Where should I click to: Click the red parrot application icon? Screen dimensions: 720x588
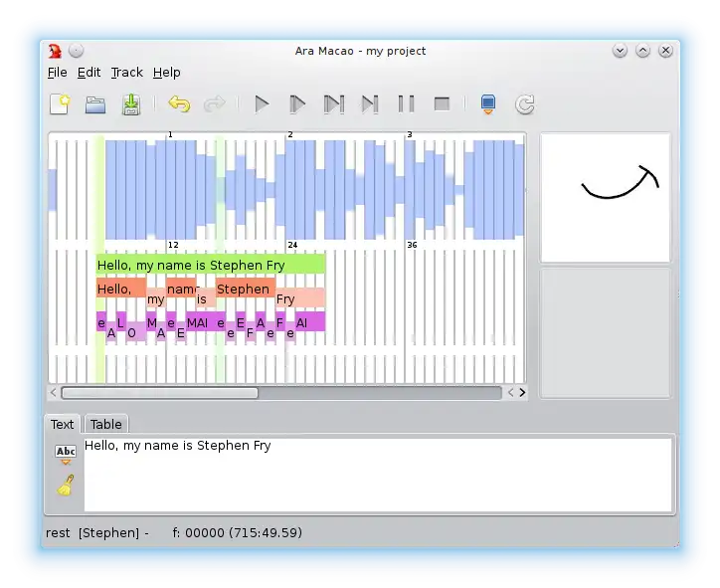pos(55,51)
